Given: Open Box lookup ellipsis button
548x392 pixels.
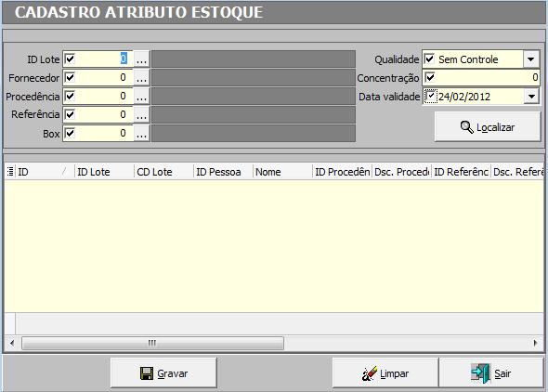Looking at the screenshot, I should (141, 133).
